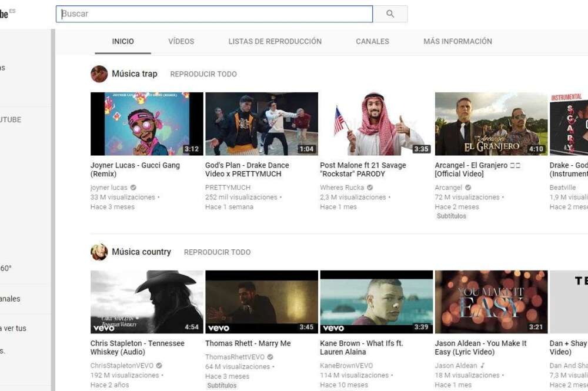This screenshot has height=391, width=588.
Task: Play Arcangel El Granjero thumbnail
Action: tap(491, 123)
